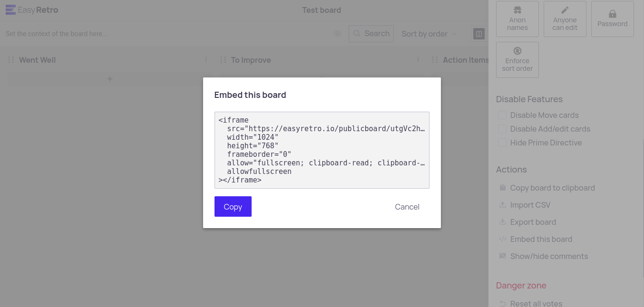
Task: Copy the embed iframe code
Action: pos(233,207)
